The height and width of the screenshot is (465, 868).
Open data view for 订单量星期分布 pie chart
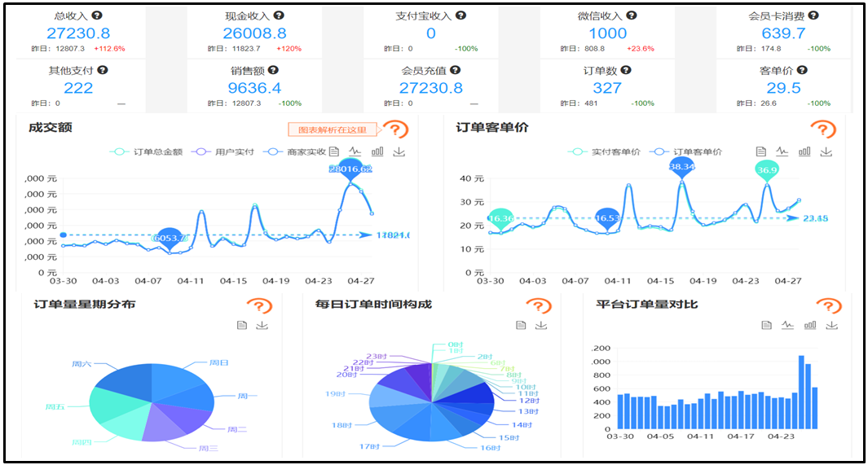(241, 326)
